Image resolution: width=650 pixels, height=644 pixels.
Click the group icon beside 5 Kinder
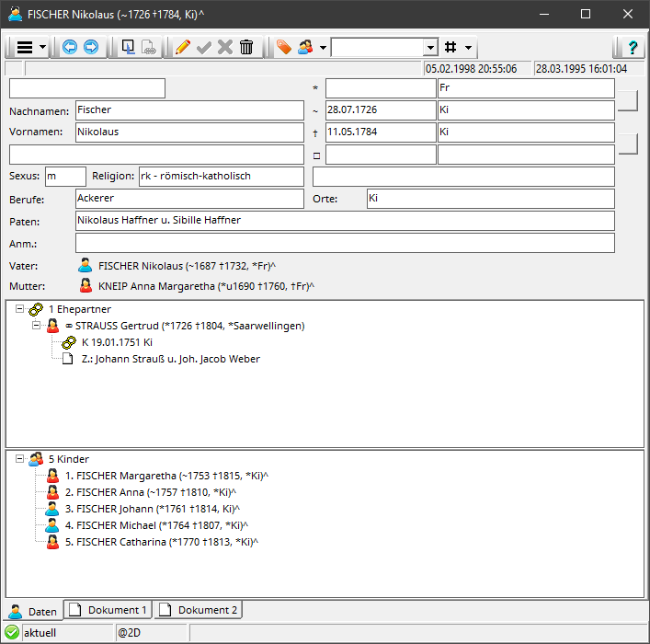click(36, 459)
